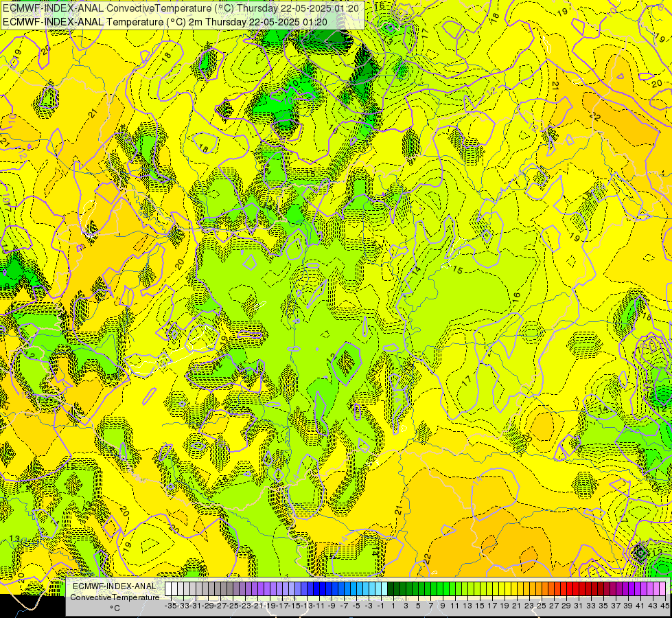Click the legend label 'ECMWF-INDEX-ANAL'

115,586
